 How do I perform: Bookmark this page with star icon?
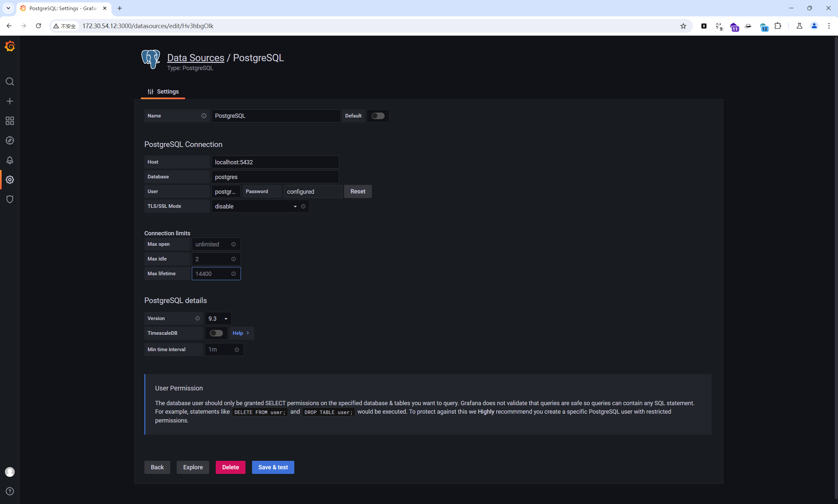tap(683, 26)
